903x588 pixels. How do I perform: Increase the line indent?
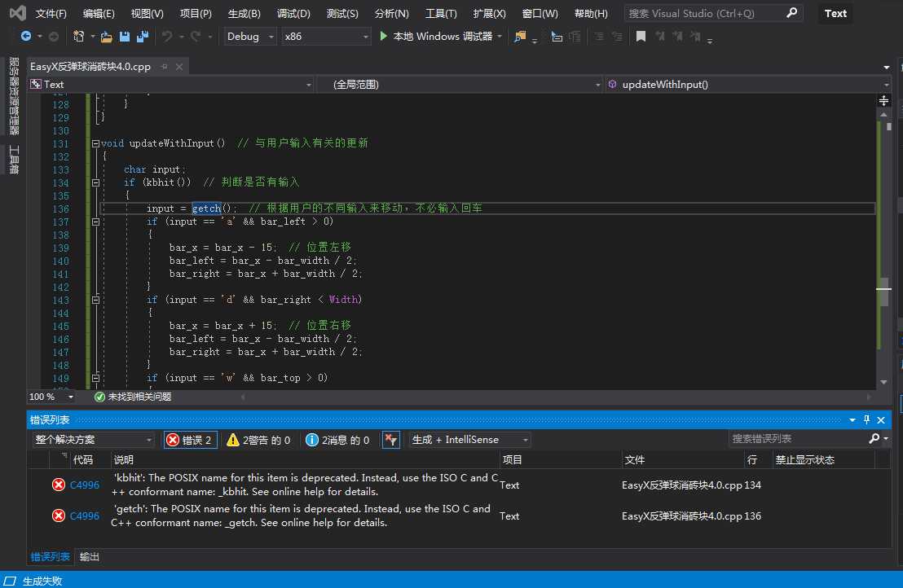[617, 37]
